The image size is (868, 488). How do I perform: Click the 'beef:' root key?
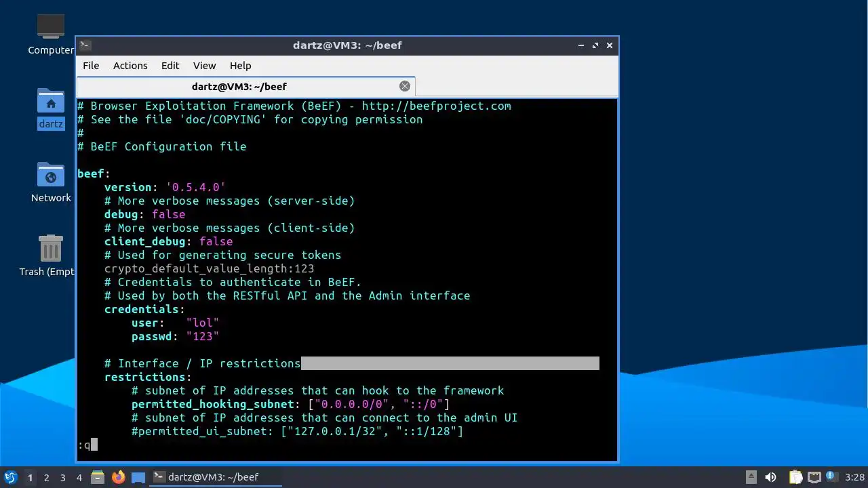(94, 174)
